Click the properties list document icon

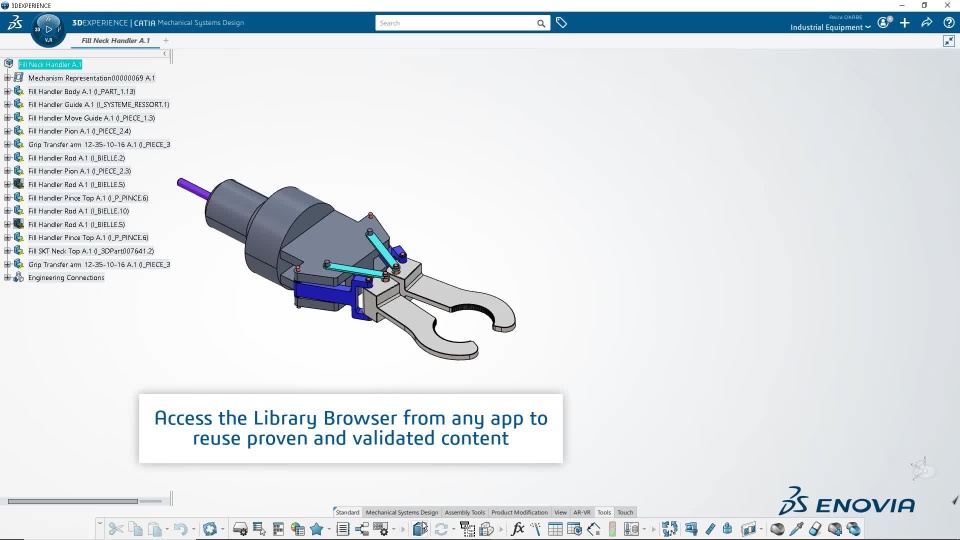[x=343, y=528]
